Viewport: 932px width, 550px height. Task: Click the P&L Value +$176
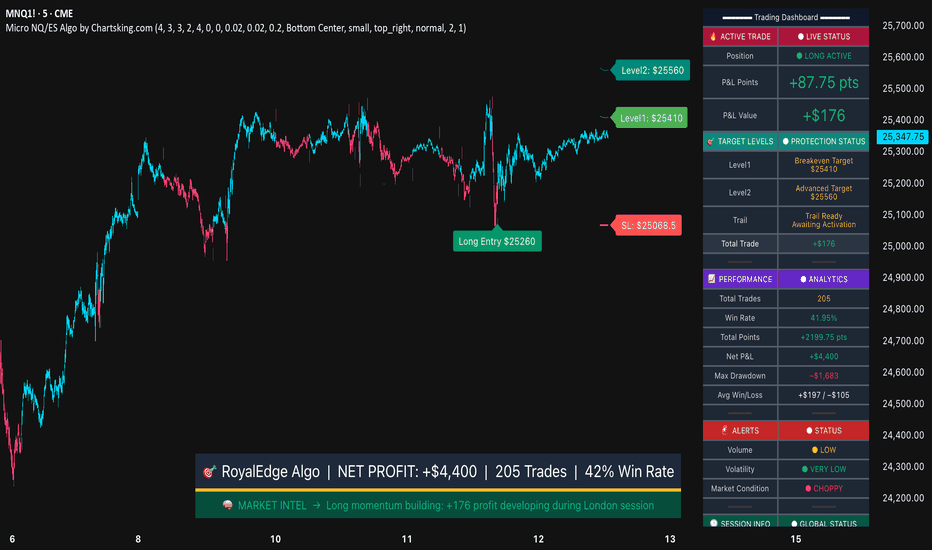coord(824,115)
